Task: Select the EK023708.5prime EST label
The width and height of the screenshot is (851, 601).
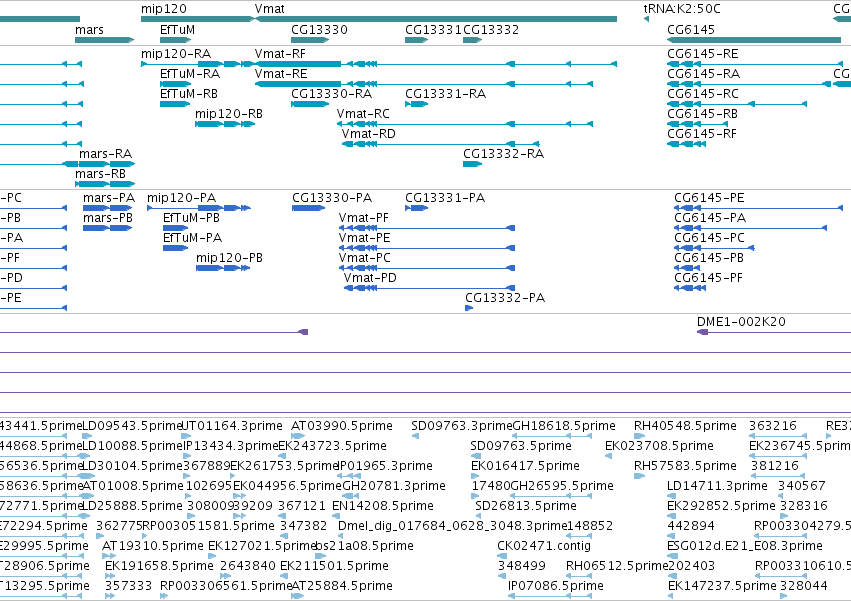Action: [659, 446]
